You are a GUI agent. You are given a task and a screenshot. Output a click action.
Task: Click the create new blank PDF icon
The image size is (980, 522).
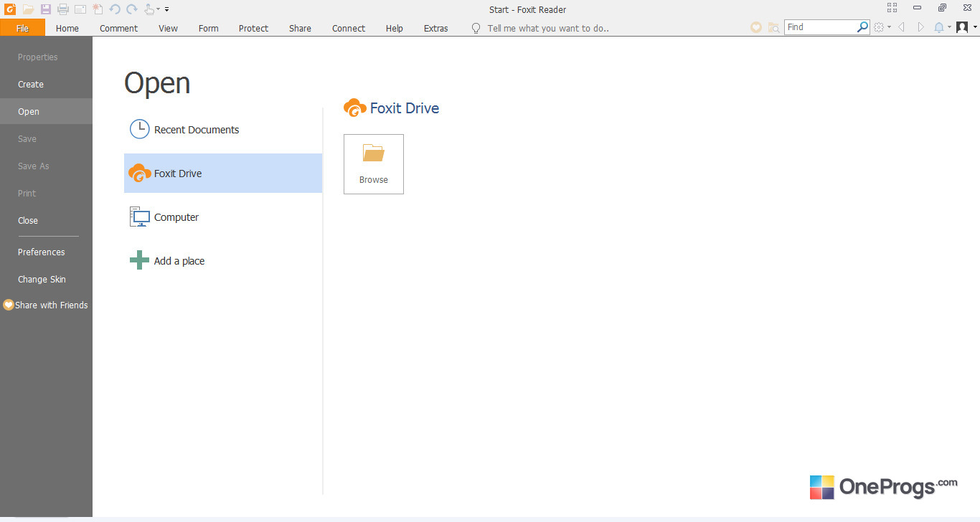[98, 9]
